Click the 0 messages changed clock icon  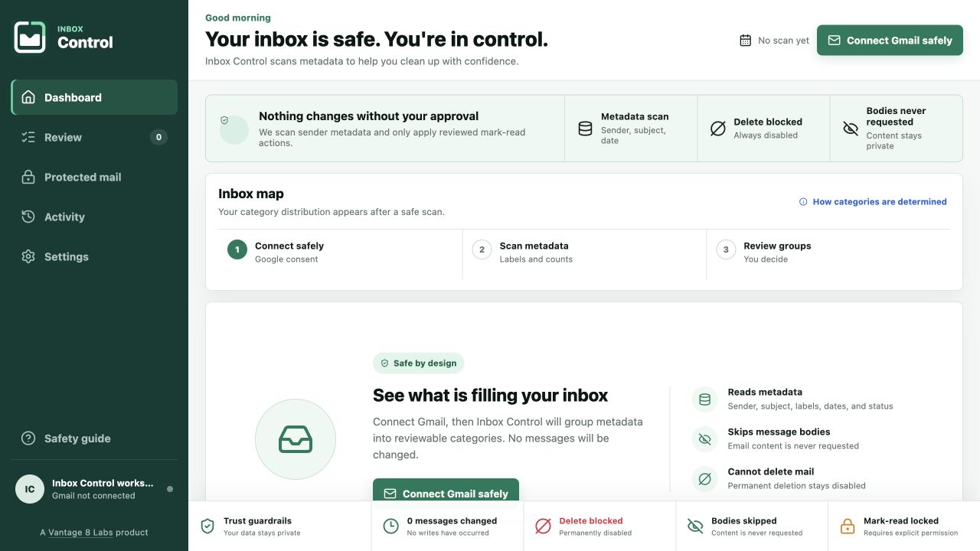[x=390, y=527]
